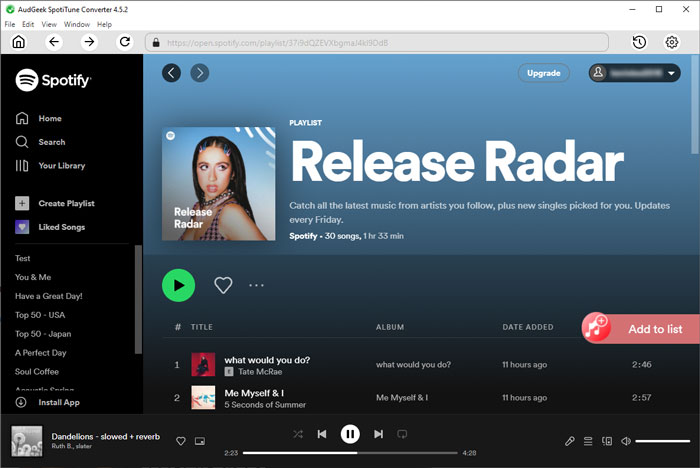Click the browser forward arrow in toolbar
Image resolution: width=700 pixels, height=468 pixels.
pyautogui.click(x=89, y=42)
